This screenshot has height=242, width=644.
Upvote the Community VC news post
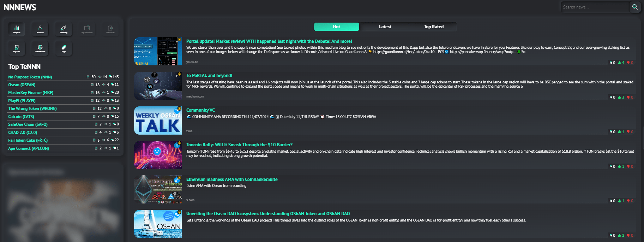point(620,132)
